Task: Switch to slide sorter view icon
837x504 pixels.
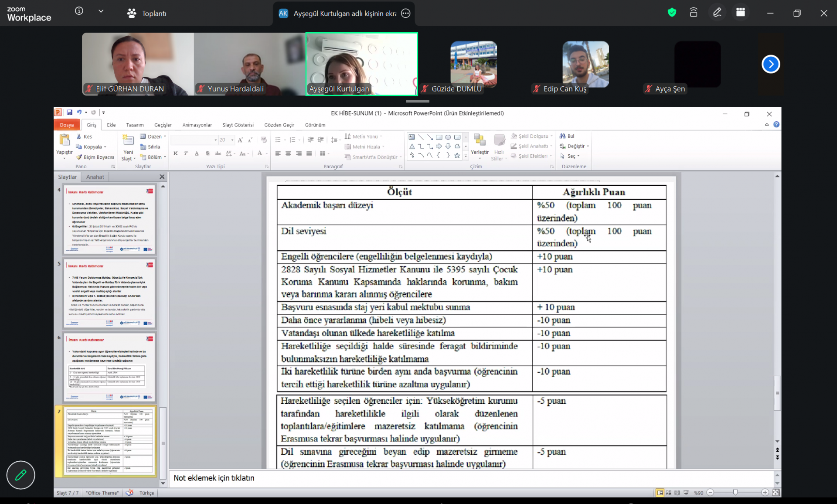Action: 668,493
